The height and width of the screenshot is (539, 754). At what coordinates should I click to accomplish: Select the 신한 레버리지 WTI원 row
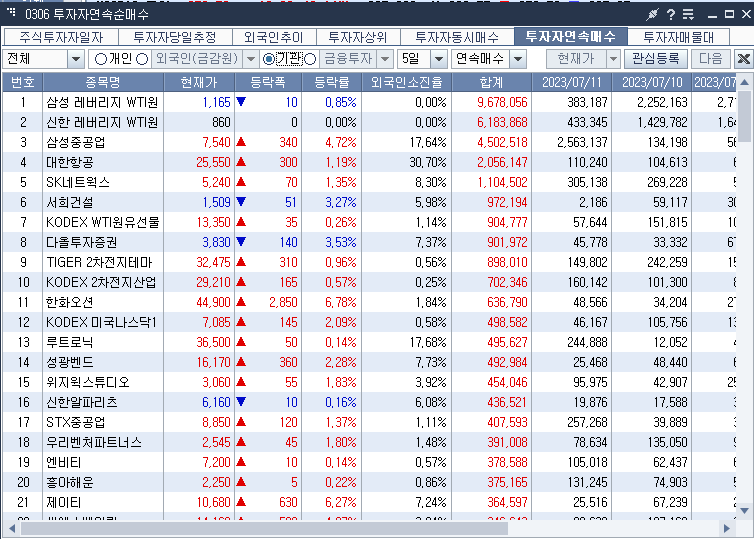pos(369,122)
